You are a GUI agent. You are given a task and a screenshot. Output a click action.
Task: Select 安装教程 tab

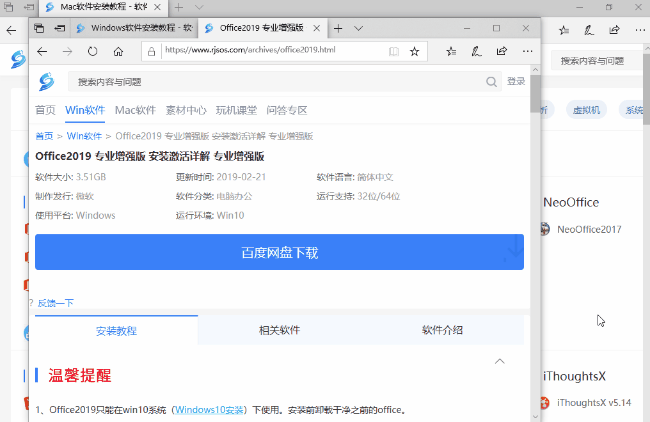click(116, 330)
